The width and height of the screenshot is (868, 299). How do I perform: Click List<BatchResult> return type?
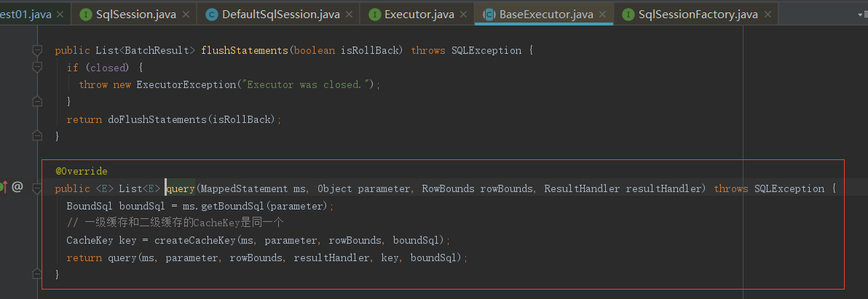(145, 50)
